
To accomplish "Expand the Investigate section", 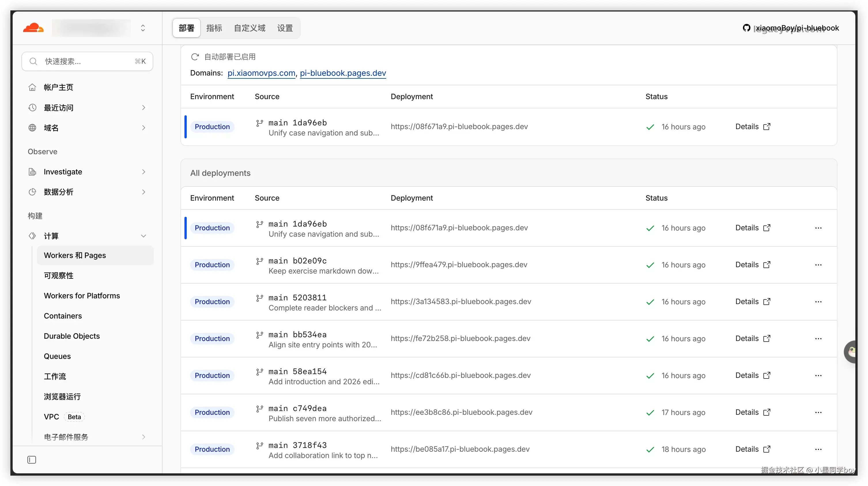I will pyautogui.click(x=144, y=172).
